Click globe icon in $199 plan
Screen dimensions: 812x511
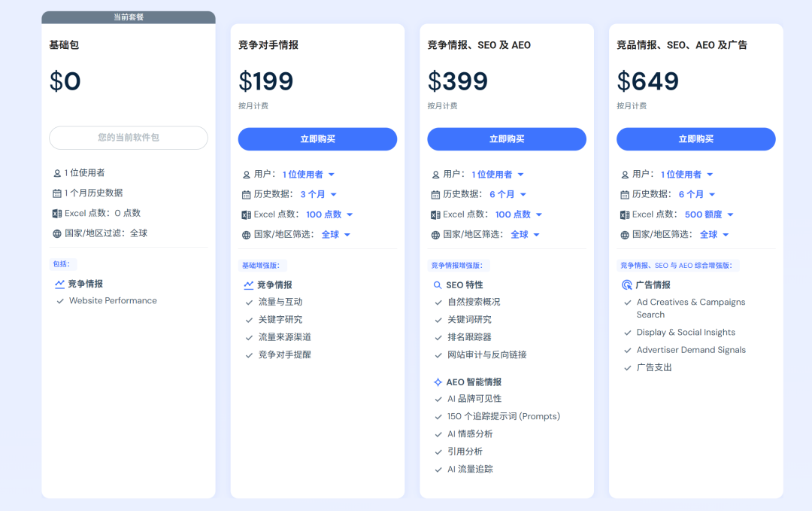click(247, 236)
